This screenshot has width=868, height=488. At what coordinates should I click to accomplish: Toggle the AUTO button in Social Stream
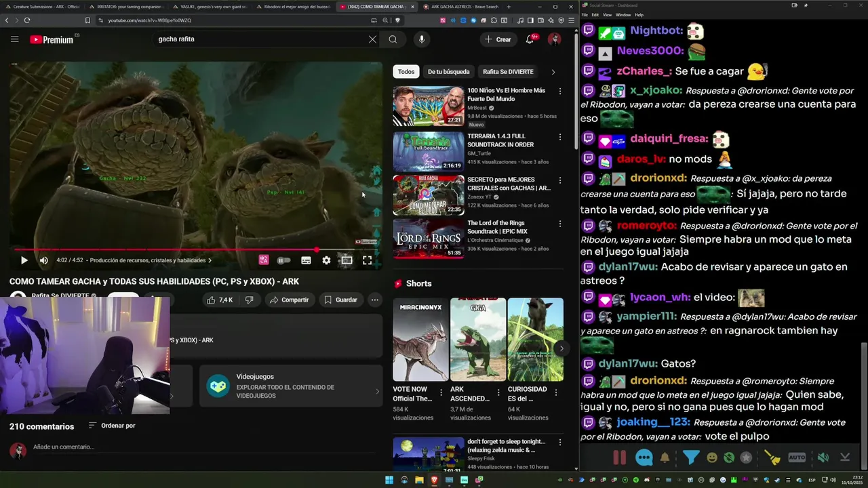click(x=797, y=457)
